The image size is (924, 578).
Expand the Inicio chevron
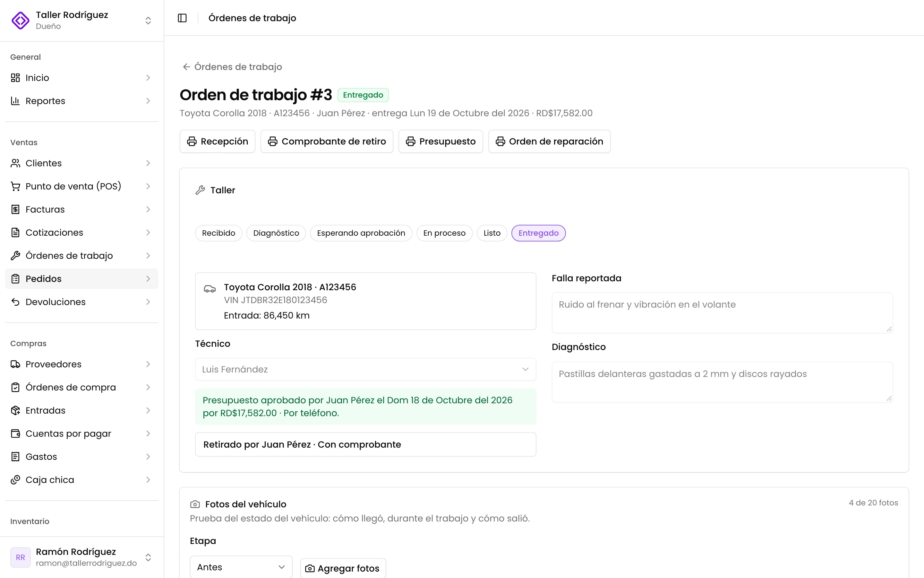pos(148,78)
